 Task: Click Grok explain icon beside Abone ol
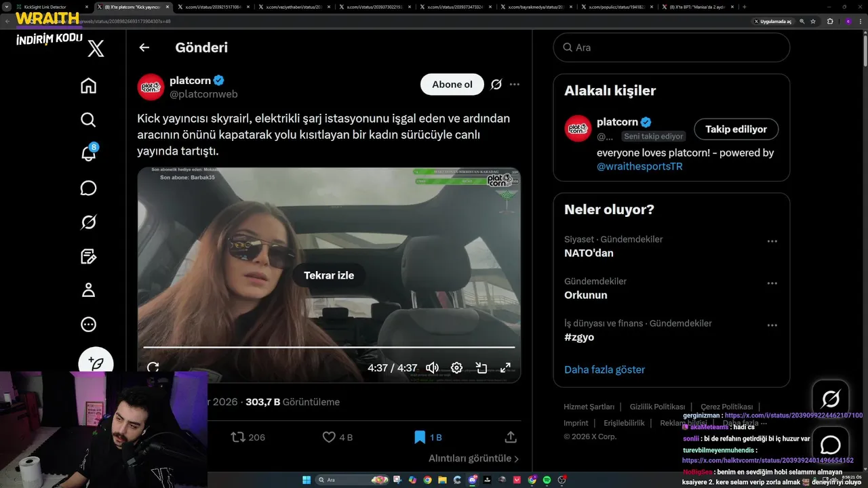click(496, 84)
